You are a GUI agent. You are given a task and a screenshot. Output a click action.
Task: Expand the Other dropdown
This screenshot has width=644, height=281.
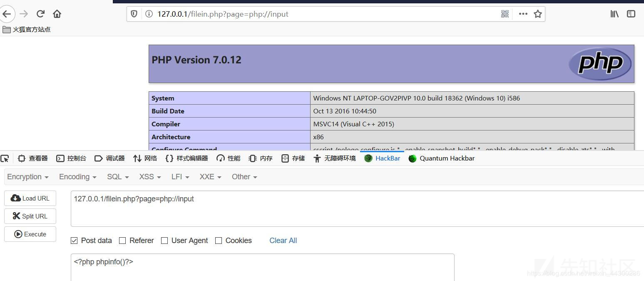[x=244, y=177]
